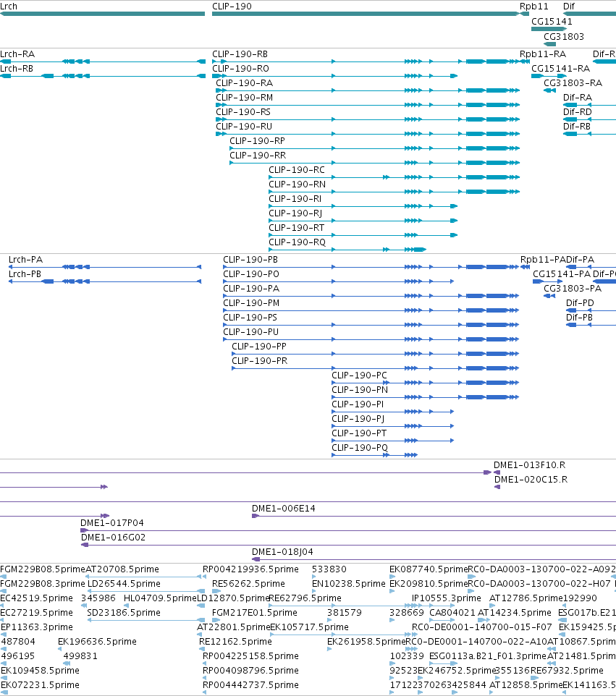The image size is (616, 696).
Task: Select protein CG31803-PA
Action: point(573,289)
